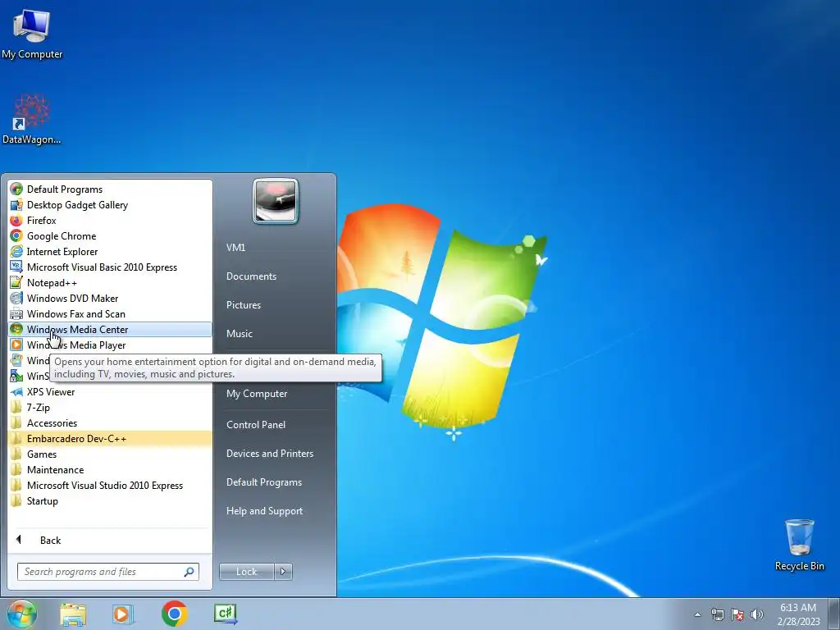The width and height of the screenshot is (840, 630).
Task: Open Windows DVD Maker icon
Action: [x=16, y=298]
